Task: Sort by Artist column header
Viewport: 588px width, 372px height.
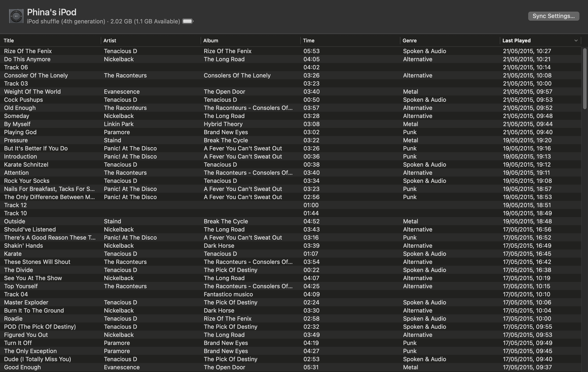Action: tap(110, 41)
